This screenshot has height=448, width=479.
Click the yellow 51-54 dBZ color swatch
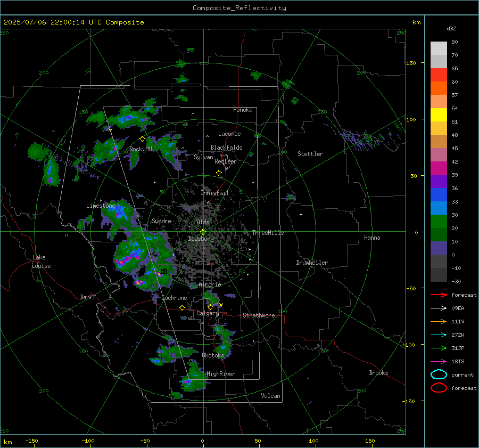[439, 115]
